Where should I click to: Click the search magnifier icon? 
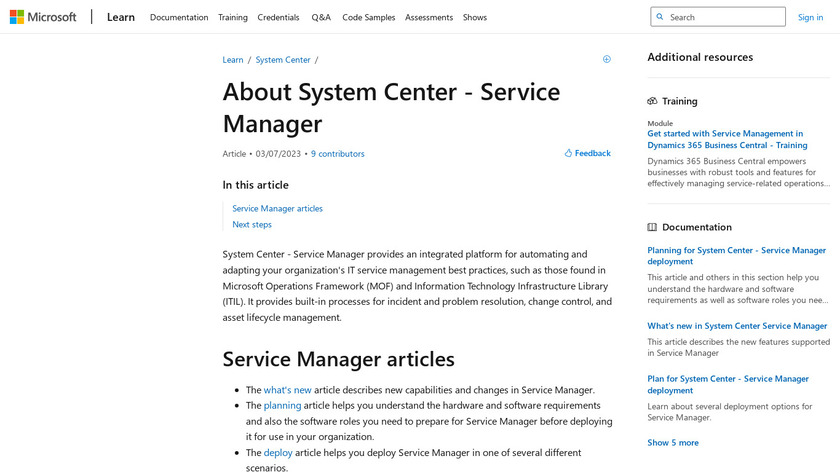pyautogui.click(x=660, y=17)
